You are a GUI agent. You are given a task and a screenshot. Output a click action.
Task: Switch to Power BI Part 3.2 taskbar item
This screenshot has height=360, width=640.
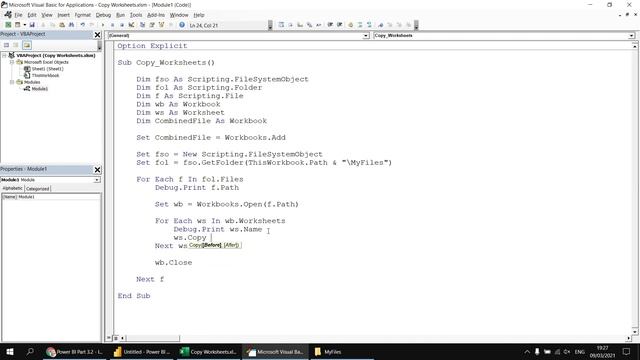pos(75,352)
